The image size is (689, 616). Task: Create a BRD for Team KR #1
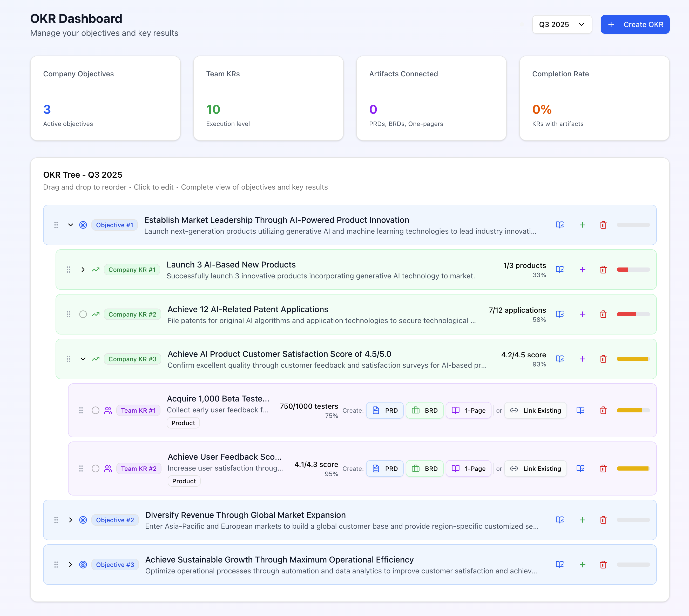pyautogui.click(x=425, y=410)
